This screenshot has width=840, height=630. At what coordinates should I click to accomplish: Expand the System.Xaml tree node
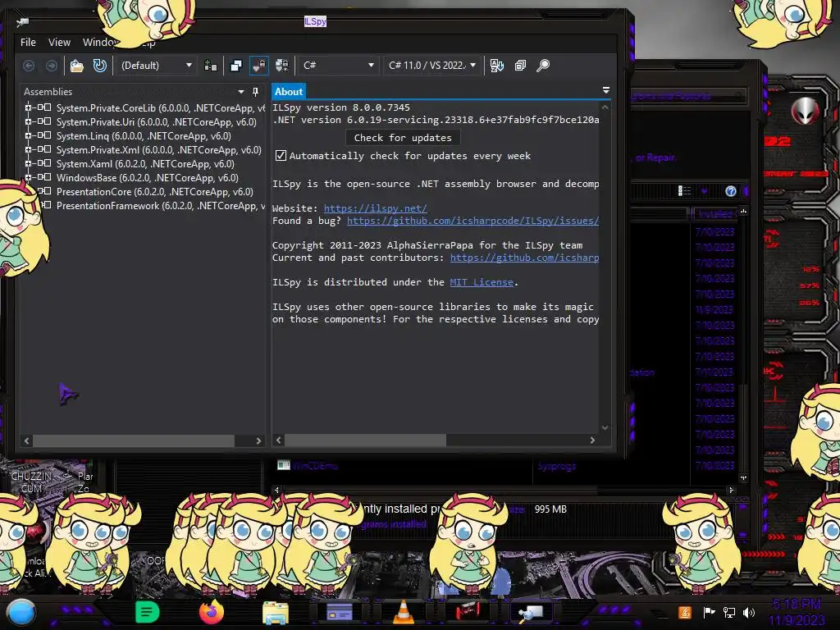pos(28,163)
